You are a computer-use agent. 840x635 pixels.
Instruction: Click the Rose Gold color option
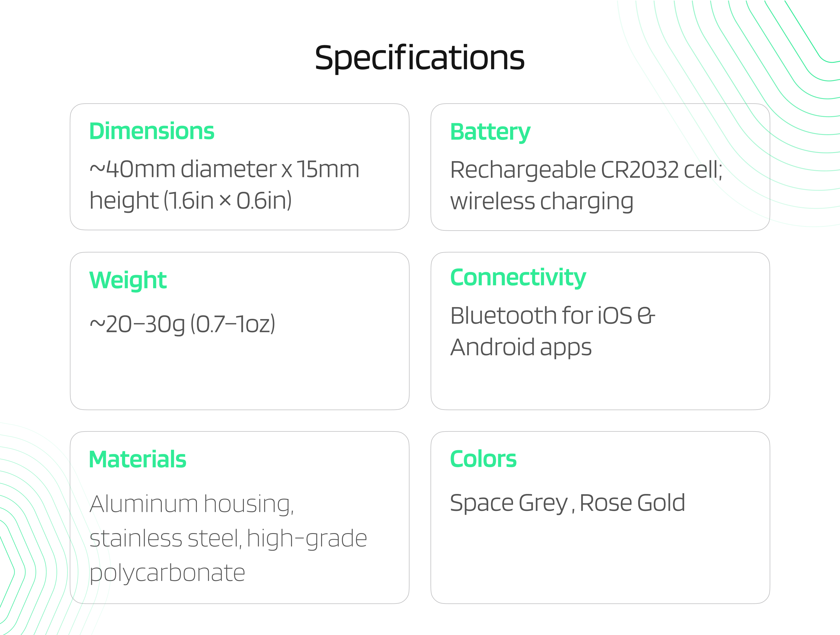(x=633, y=503)
